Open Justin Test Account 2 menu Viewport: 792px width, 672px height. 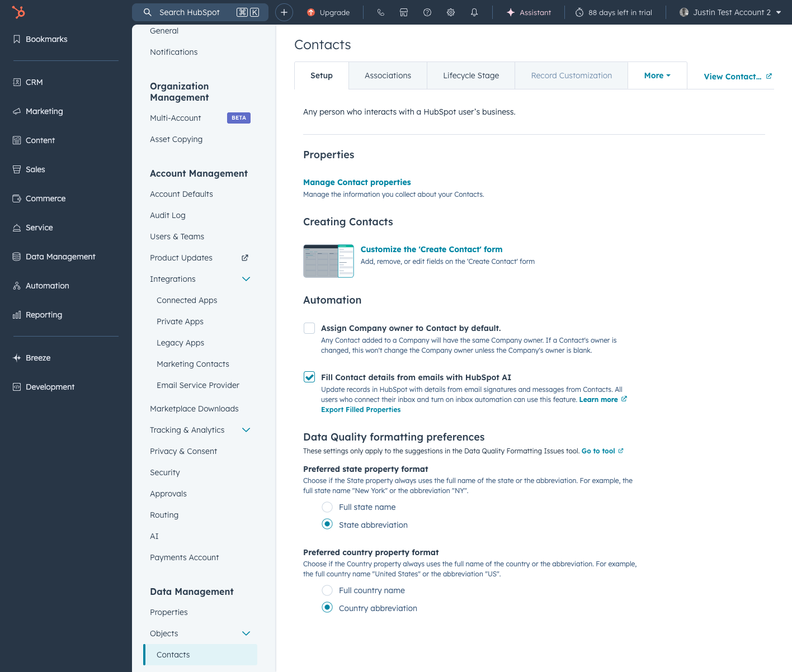(x=730, y=12)
